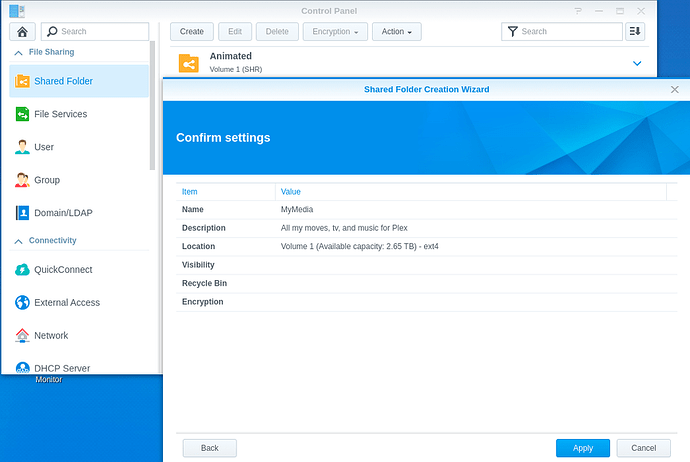The height and width of the screenshot is (462, 690).
Task: Collapse the File Sharing section
Action: pos(18,53)
